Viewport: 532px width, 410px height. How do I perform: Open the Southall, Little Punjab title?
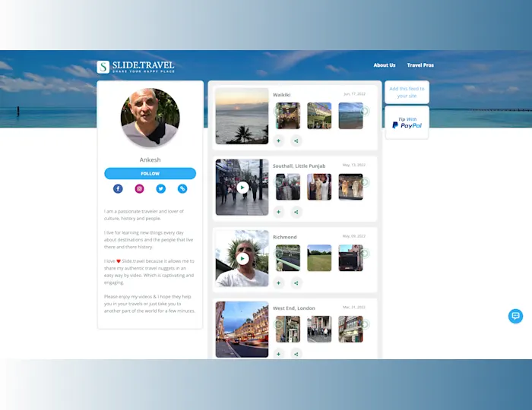pos(299,166)
